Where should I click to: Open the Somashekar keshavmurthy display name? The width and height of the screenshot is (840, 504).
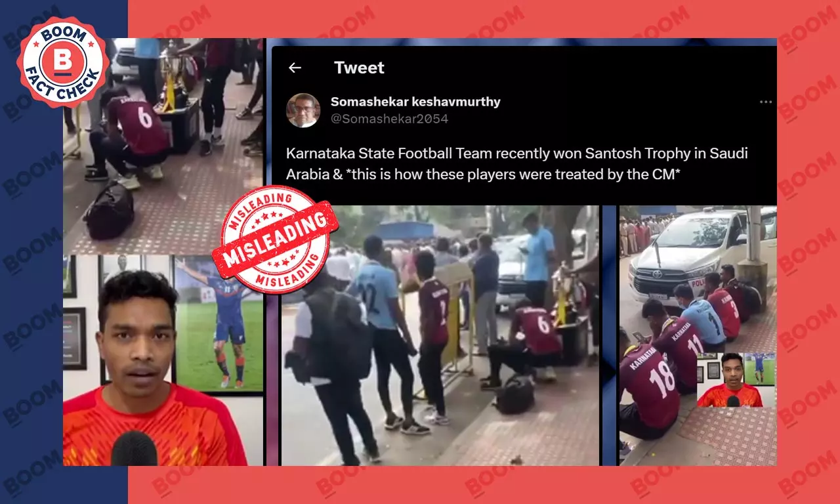(415, 102)
